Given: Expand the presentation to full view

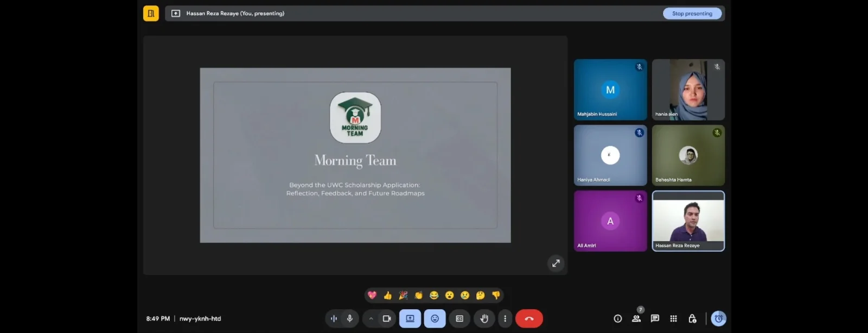Looking at the screenshot, I should pos(556,263).
